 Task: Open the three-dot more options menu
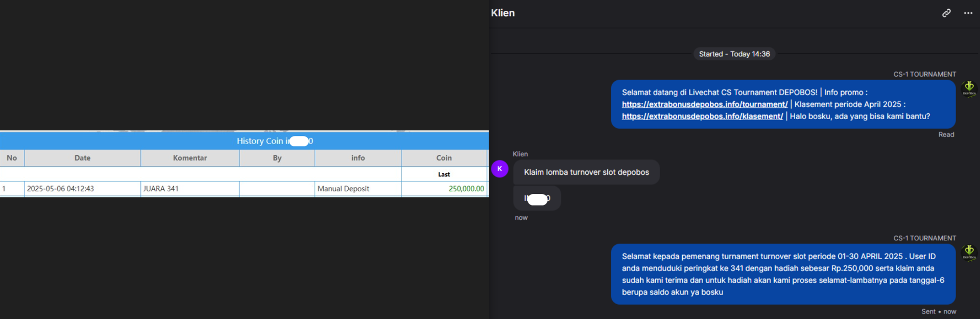[x=968, y=13]
